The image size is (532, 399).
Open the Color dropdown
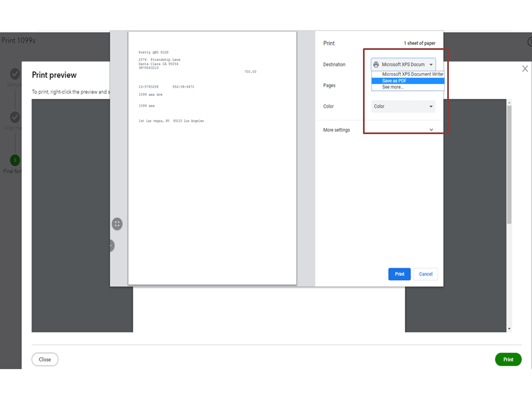[403, 106]
